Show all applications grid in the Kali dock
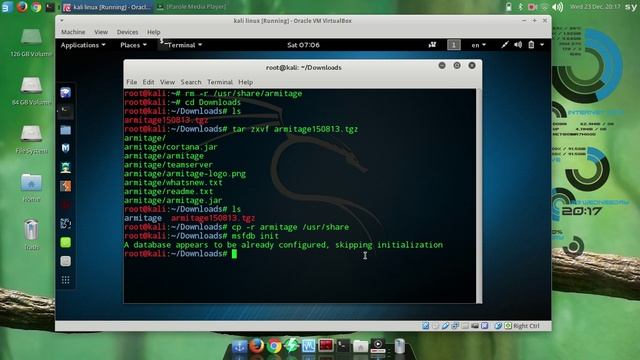Screen dimensions: 640x360 [x=65, y=280]
